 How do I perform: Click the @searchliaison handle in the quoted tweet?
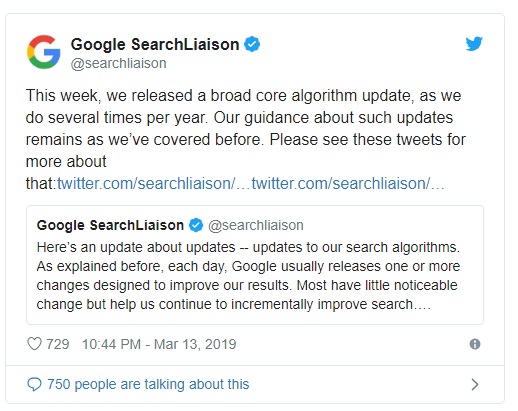tap(256, 225)
